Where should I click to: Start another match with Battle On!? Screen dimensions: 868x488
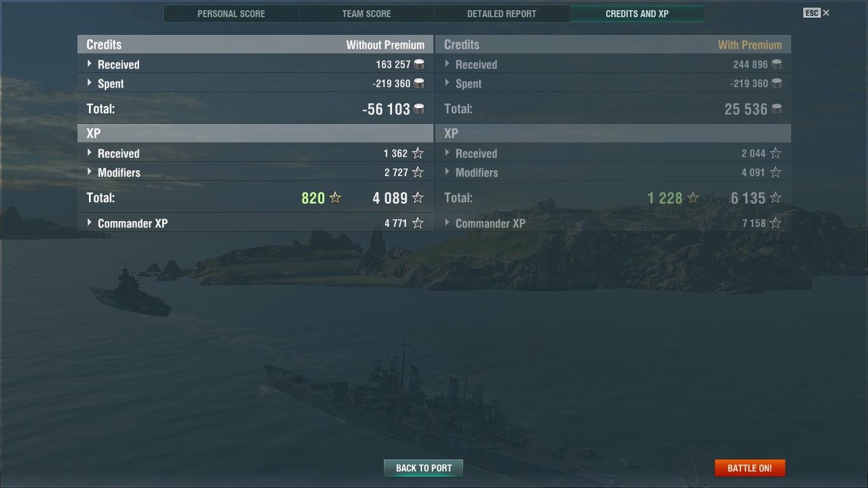click(x=750, y=468)
